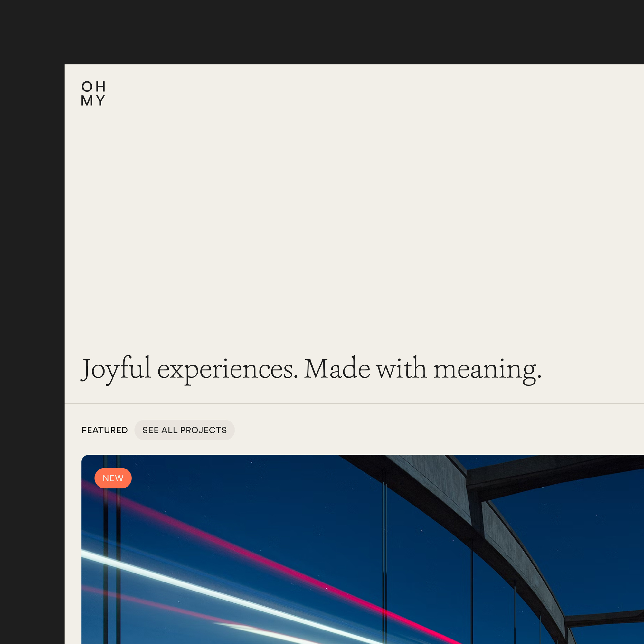Click the word with in the headline
This screenshot has height=644, width=644.
[402, 369]
